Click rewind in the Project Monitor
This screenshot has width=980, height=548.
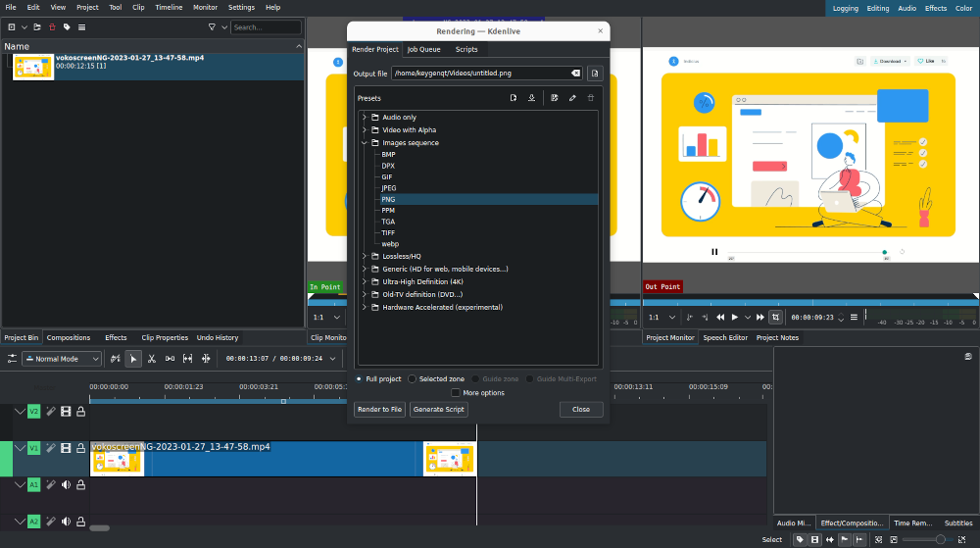(720, 318)
